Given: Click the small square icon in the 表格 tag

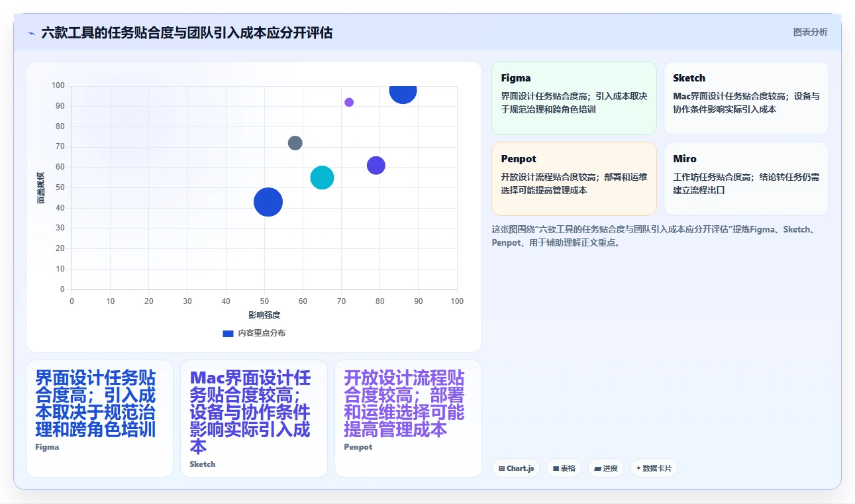Looking at the screenshot, I should (556, 468).
